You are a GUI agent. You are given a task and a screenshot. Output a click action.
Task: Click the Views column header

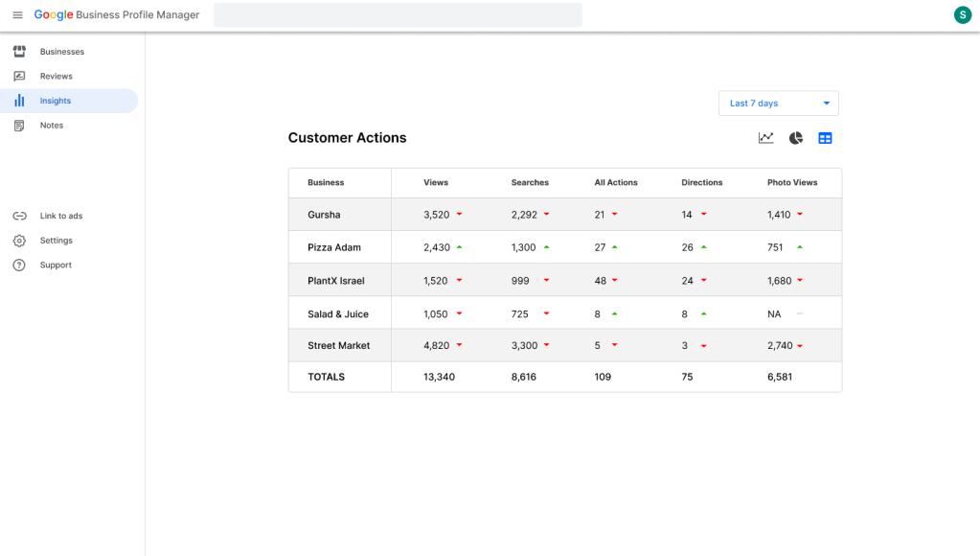click(436, 182)
